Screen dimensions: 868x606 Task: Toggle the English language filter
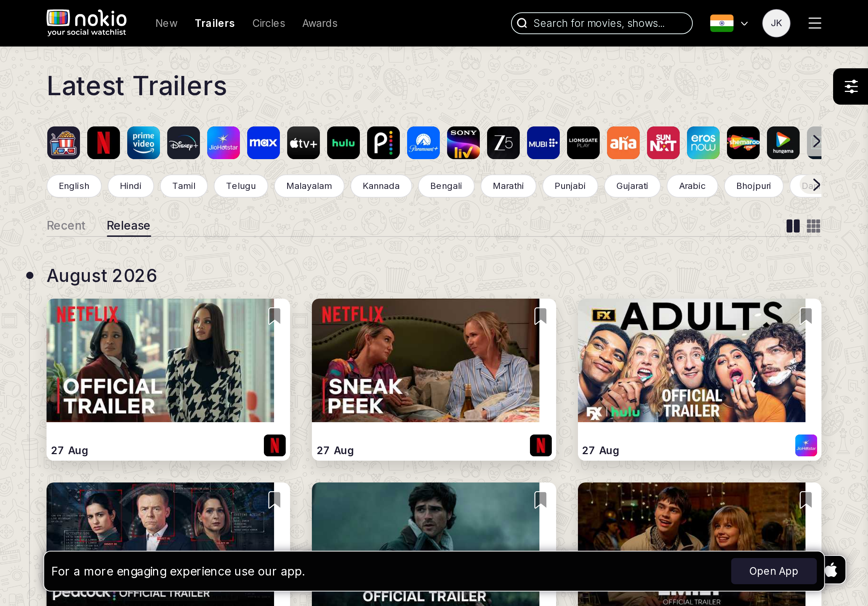pyautogui.click(x=74, y=186)
